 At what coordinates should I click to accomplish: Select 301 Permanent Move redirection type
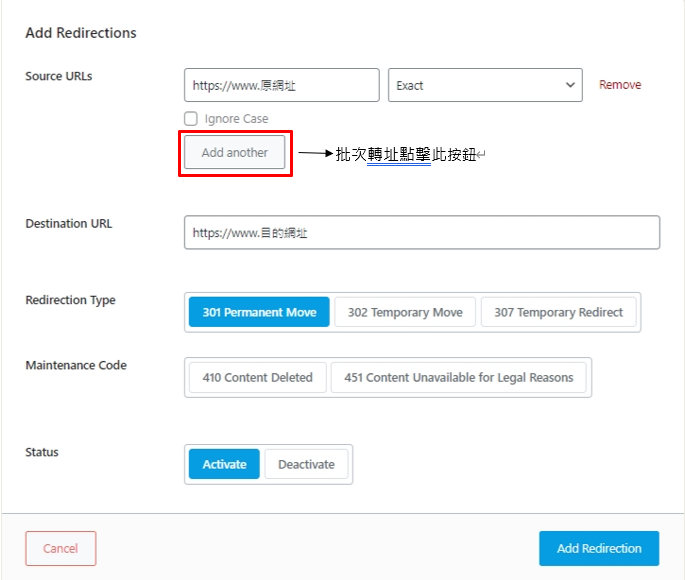click(259, 312)
